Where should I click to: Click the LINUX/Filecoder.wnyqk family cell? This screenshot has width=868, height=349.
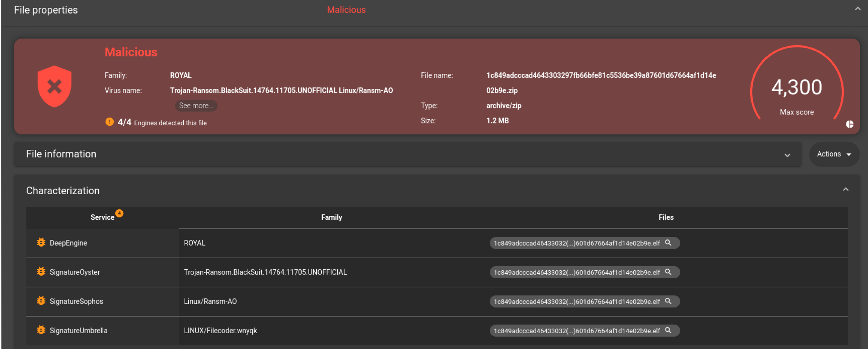tap(220, 330)
